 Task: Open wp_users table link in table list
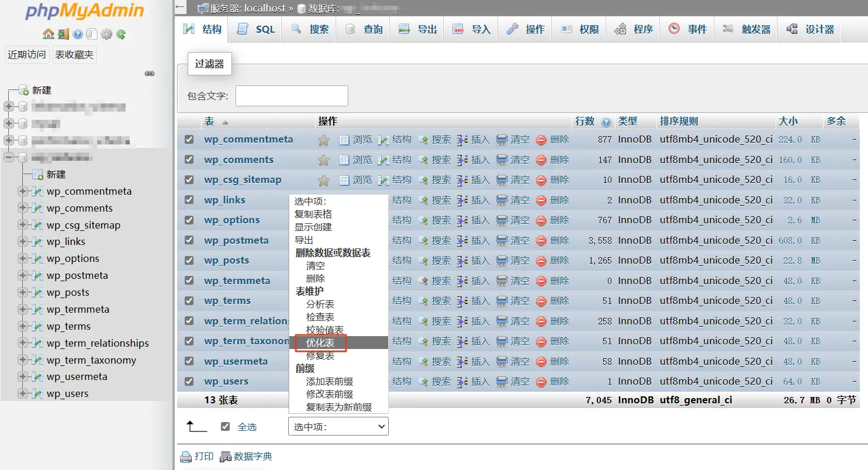pos(226,381)
